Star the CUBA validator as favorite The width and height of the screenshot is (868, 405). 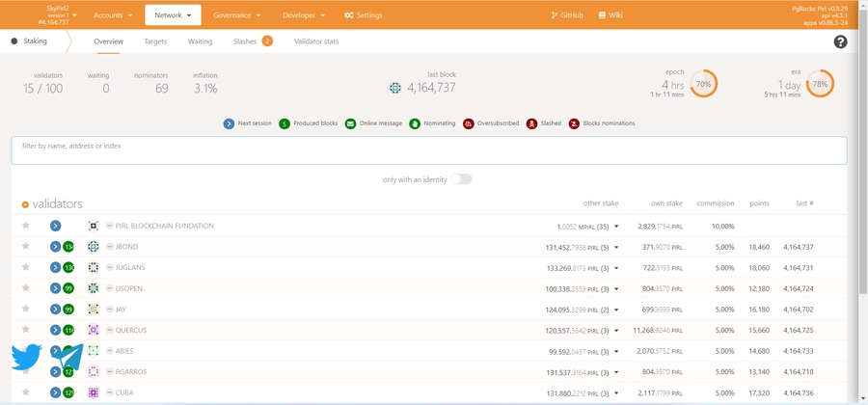[26, 392]
